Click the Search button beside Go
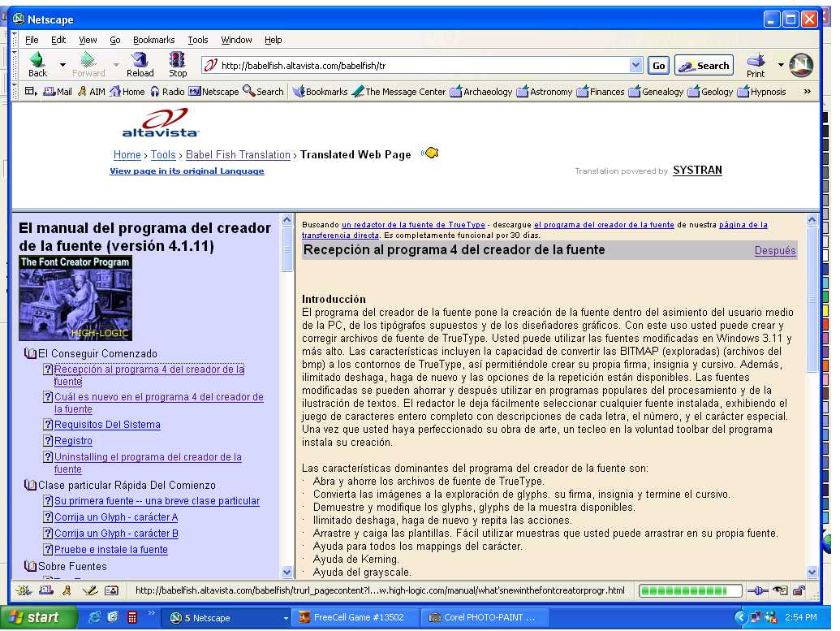Viewport: 840px width, 631px height. (704, 66)
